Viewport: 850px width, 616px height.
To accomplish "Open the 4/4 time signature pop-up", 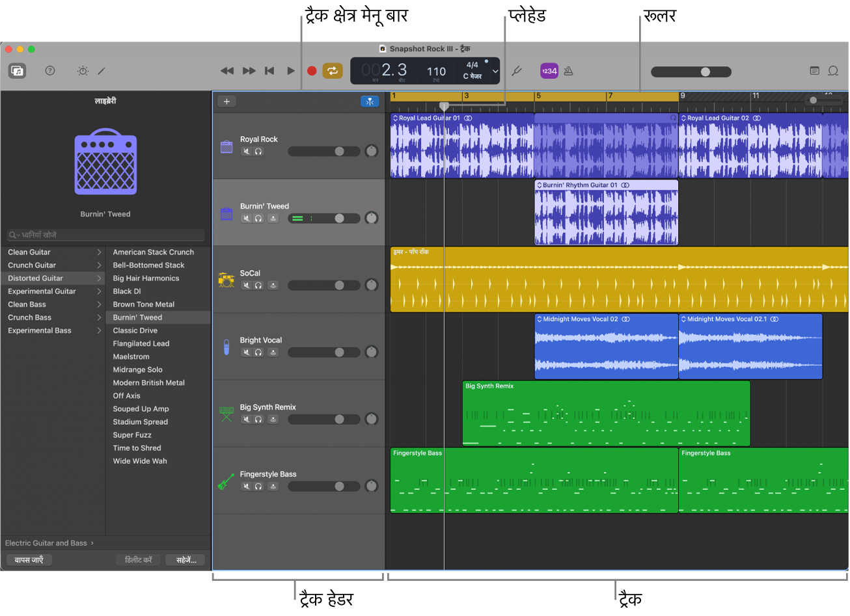I will (473, 65).
